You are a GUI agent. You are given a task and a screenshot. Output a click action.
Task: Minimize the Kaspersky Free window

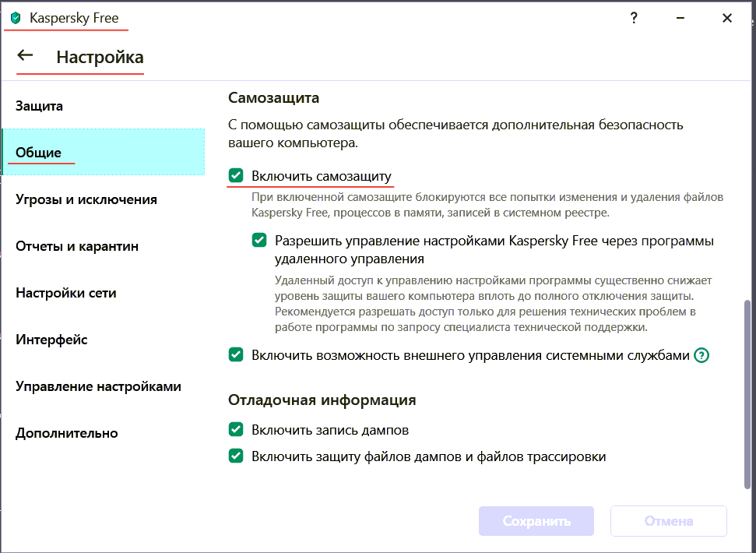point(680,19)
